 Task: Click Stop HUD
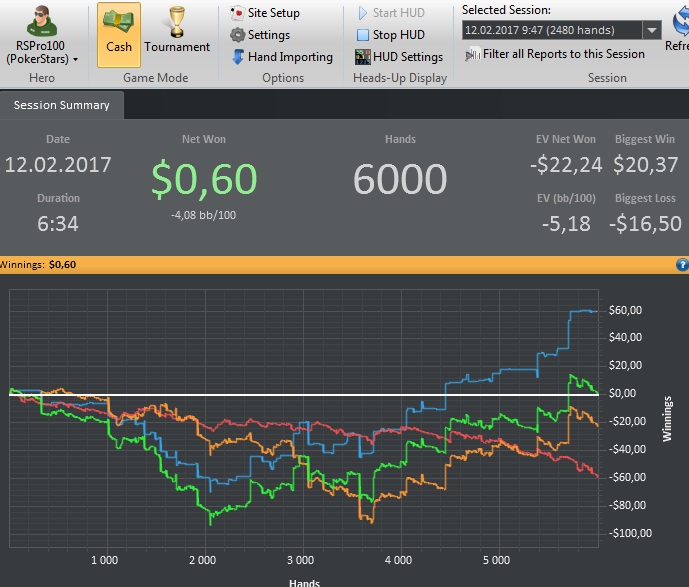[x=391, y=35]
